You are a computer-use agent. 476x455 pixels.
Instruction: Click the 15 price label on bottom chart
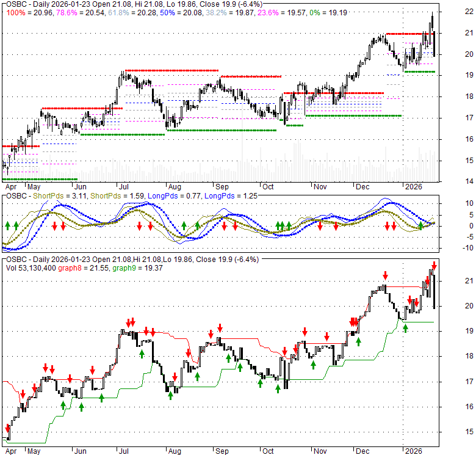469,432
